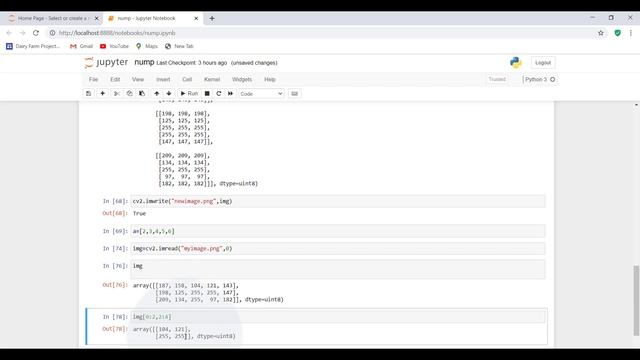Open the YouTube bookmark
This screenshot has width=640, height=360.
(x=114, y=46)
